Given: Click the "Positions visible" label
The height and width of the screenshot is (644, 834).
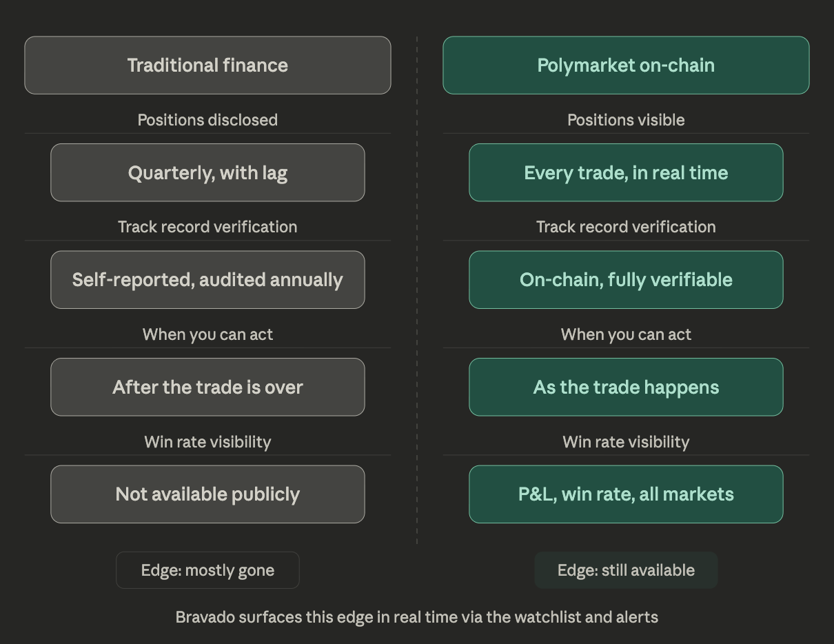Looking at the screenshot, I should (x=626, y=120).
